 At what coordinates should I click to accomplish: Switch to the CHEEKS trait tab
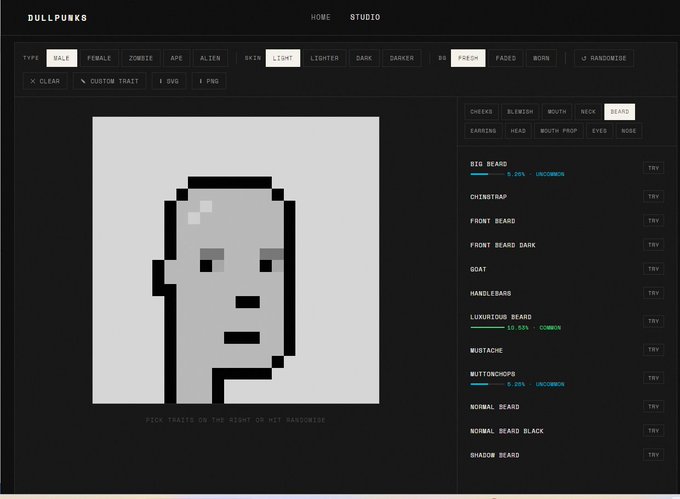click(481, 112)
